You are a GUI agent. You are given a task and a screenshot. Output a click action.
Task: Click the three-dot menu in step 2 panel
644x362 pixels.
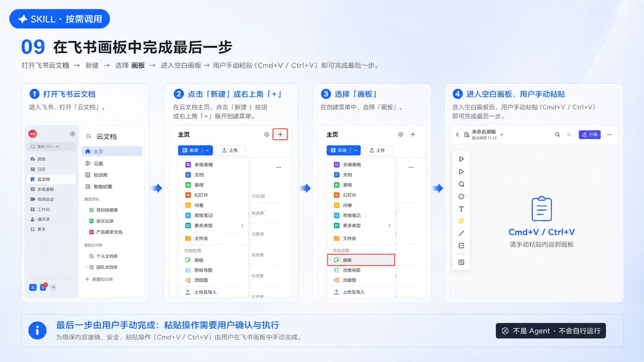point(278,167)
